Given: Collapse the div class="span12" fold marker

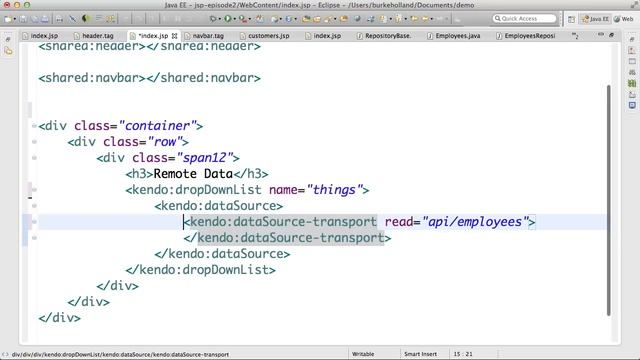Looking at the screenshot, I should coord(34,158).
